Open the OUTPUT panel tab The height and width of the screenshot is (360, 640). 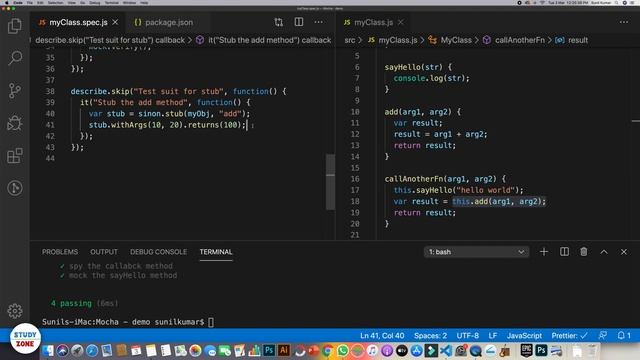(104, 252)
